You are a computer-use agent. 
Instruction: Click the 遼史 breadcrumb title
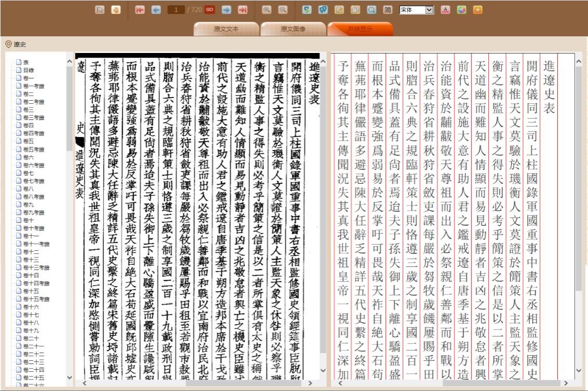click(20, 45)
